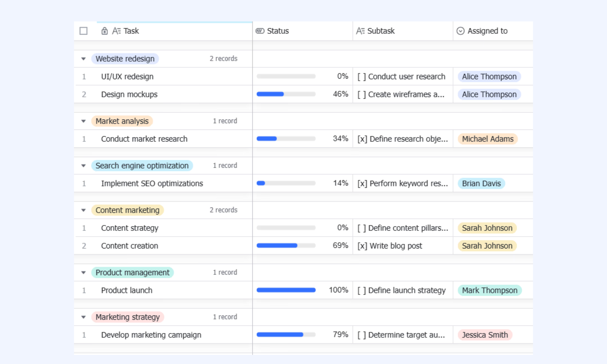Click the text-type icon beside Subtask header
Image resolution: width=607 pixels, height=364 pixels.
(x=361, y=31)
